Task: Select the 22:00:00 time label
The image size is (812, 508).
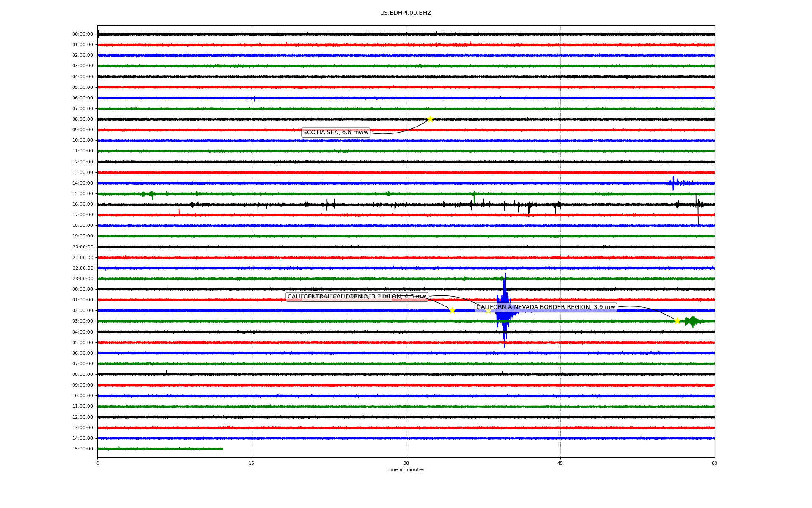Action: [x=82, y=268]
